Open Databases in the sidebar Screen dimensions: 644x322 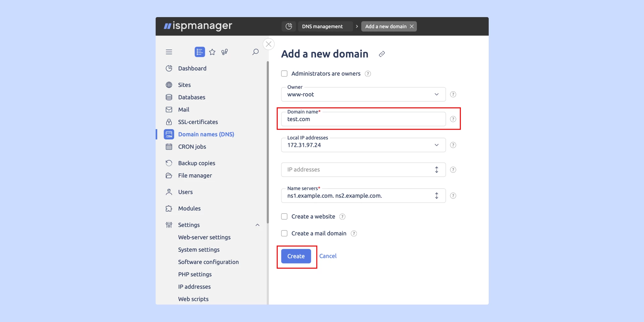tap(192, 97)
